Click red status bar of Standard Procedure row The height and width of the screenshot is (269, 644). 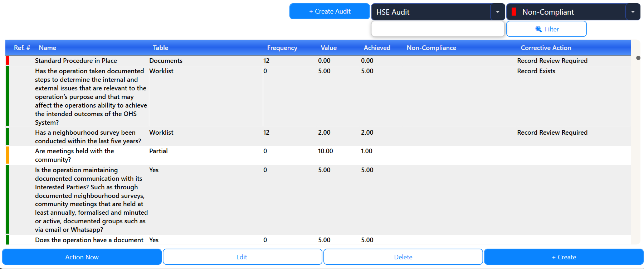pos(8,61)
